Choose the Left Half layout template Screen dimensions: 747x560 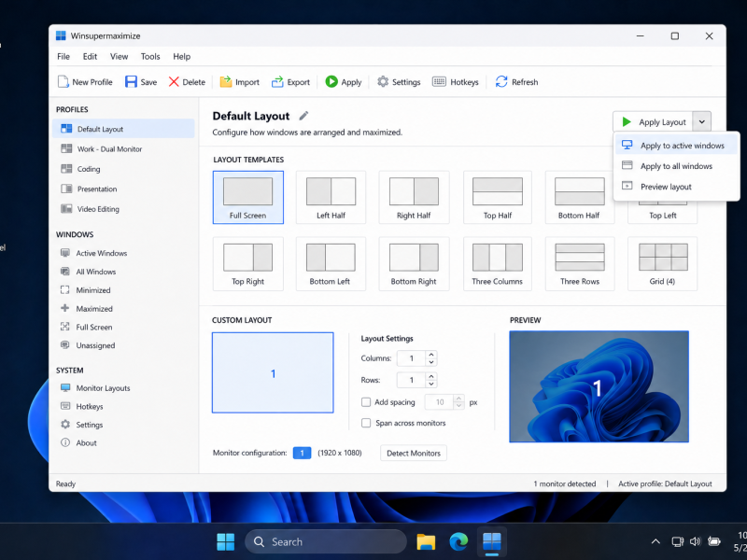click(331, 197)
